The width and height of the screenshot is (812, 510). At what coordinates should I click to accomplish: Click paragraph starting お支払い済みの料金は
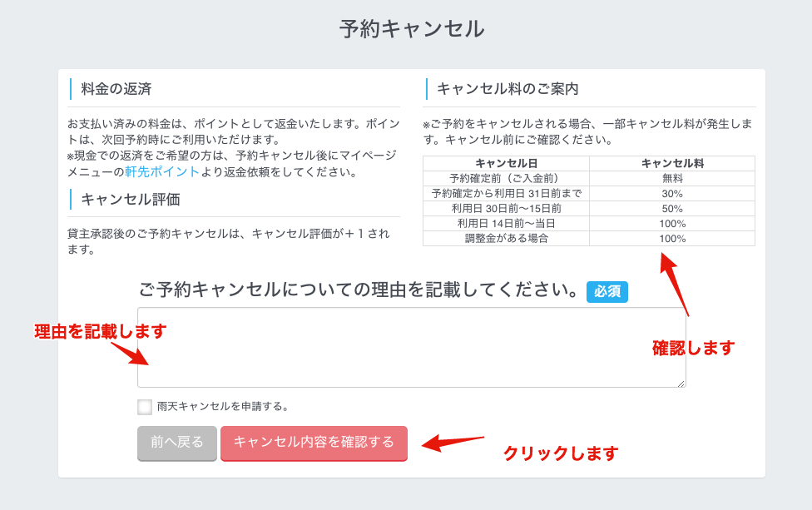[x=233, y=147]
